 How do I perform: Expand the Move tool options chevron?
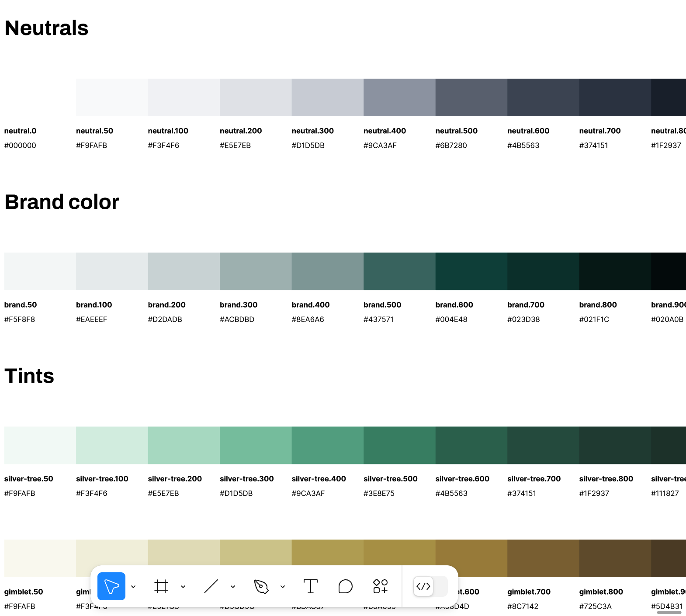click(x=133, y=587)
